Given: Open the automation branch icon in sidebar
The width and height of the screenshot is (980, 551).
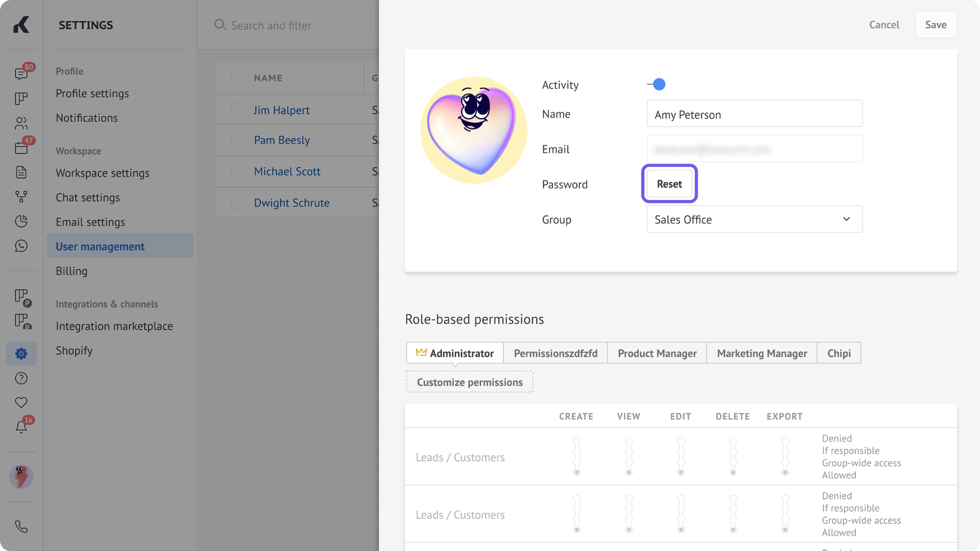Looking at the screenshot, I should click(22, 197).
